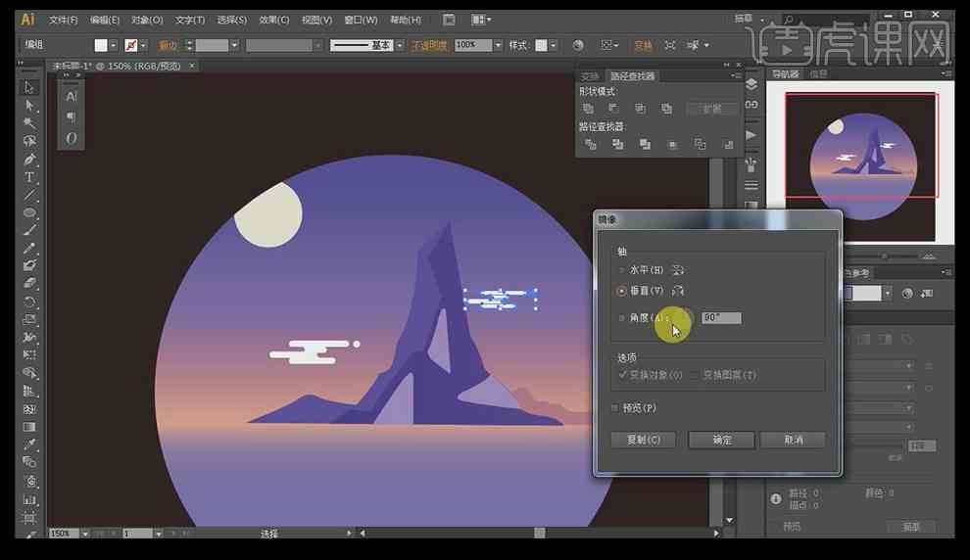Select the Eyedropper tool
The image size is (970, 560).
pos(29,445)
